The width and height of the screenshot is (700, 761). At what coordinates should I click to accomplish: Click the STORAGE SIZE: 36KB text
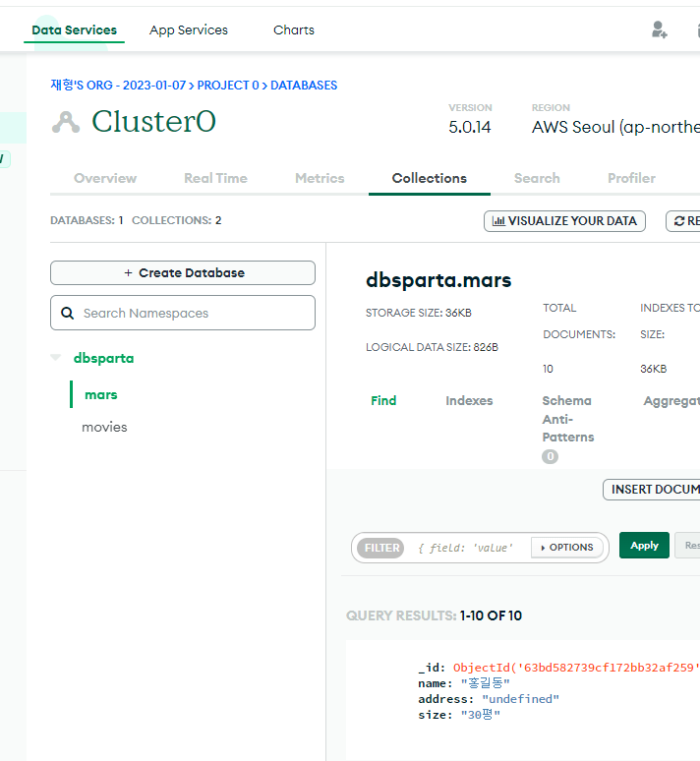tap(419, 313)
